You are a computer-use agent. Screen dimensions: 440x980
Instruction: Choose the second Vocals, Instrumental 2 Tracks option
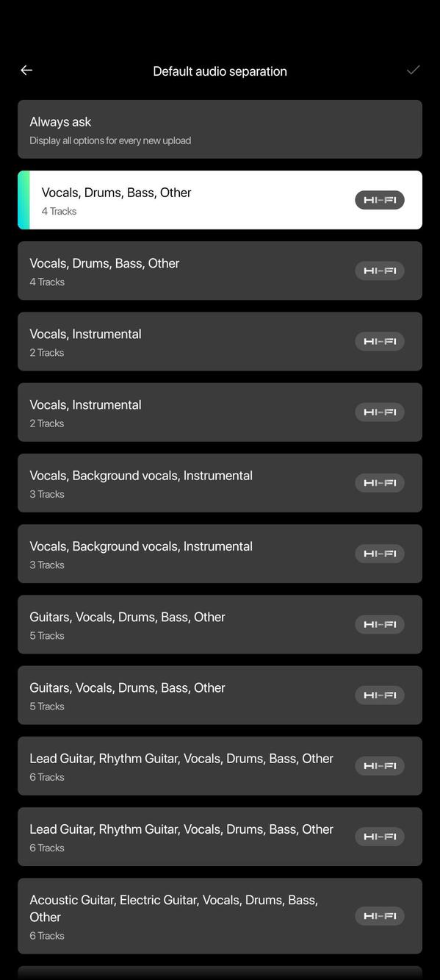click(x=220, y=412)
